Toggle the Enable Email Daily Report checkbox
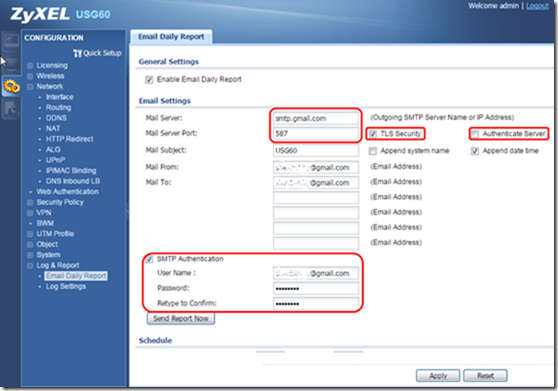 tap(149, 80)
